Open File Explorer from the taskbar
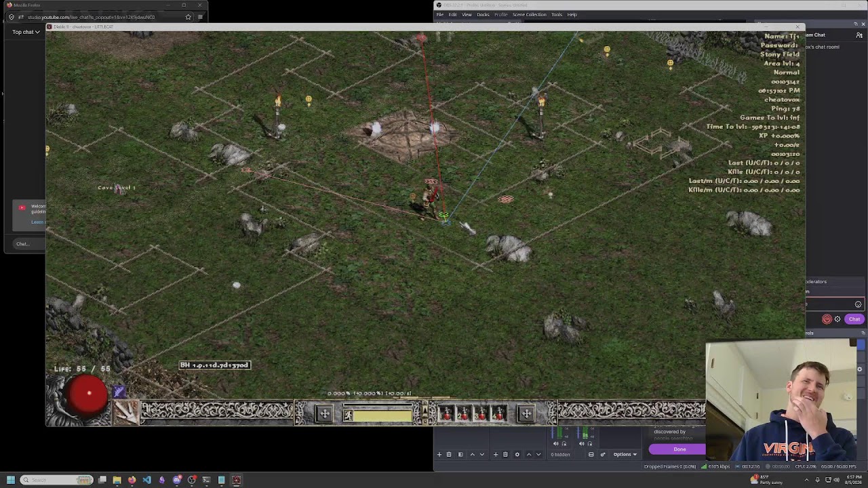868x488 pixels. click(x=117, y=480)
